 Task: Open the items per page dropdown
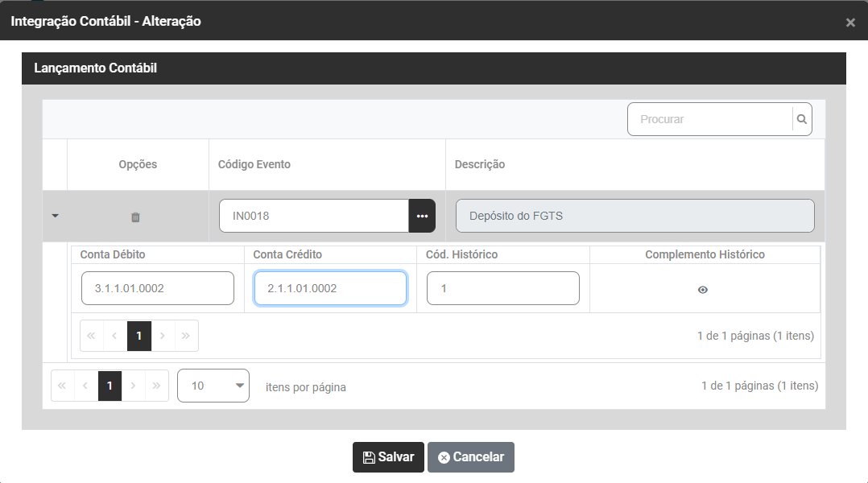(213, 386)
